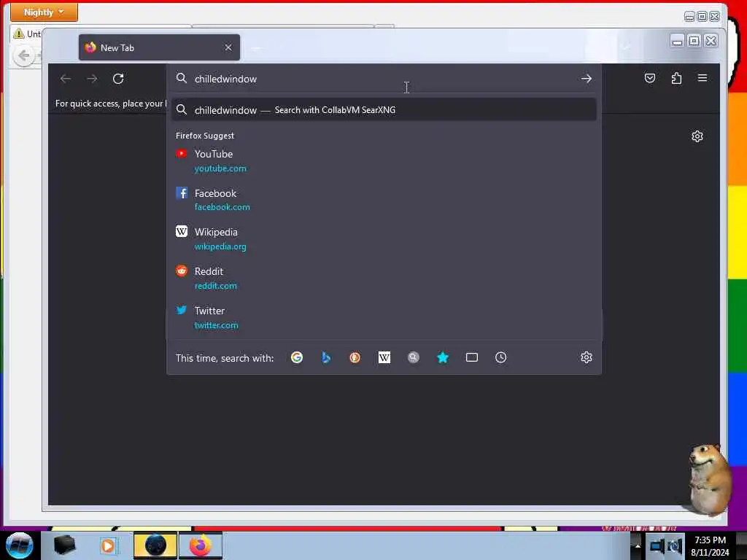Viewport: 747px width, 560px height.
Task: Minimize the front Firefox window
Action: (677, 42)
